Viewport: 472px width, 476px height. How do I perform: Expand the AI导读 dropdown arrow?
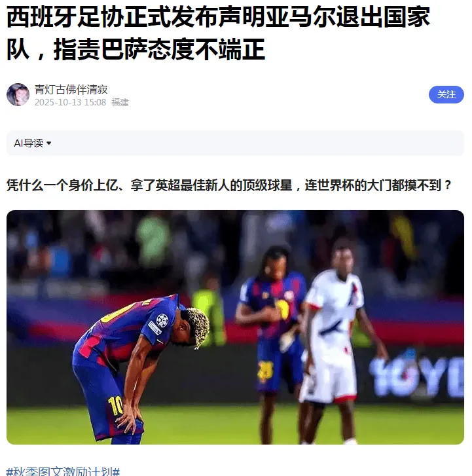tap(49, 143)
